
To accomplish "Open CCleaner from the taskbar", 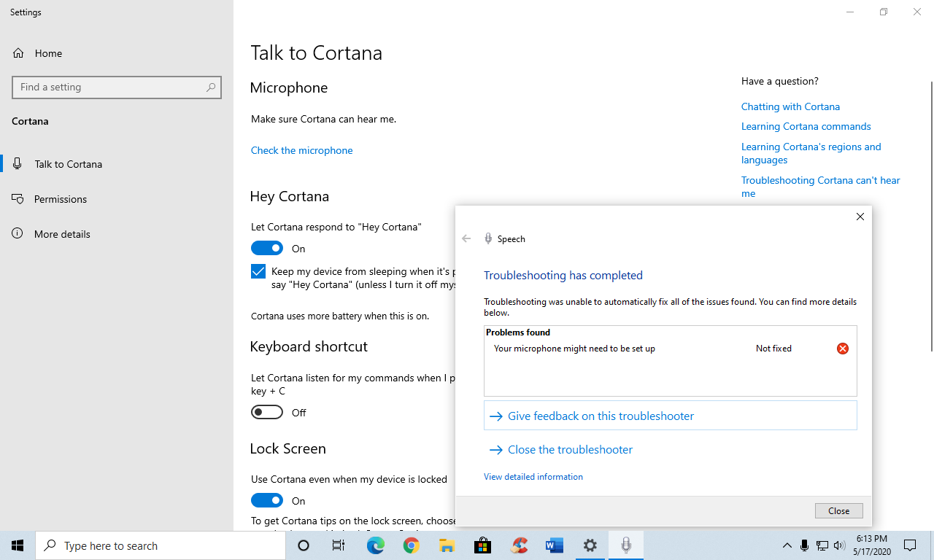I will [x=519, y=545].
